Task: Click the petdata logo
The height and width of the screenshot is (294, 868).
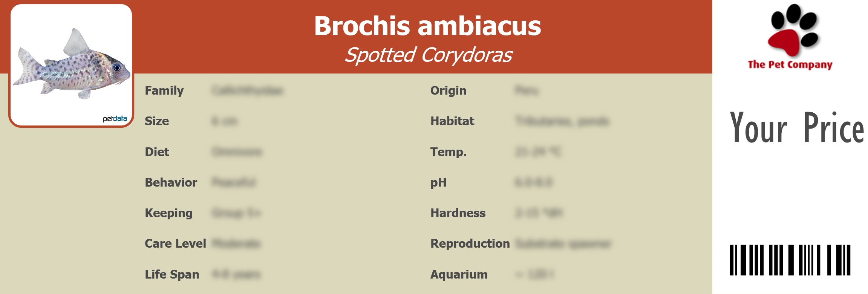Action: pyautogui.click(x=115, y=119)
